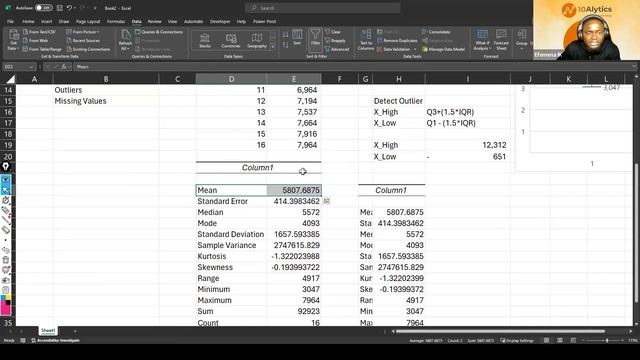
Task: Redo the last undone action
Action: click(x=82, y=8)
